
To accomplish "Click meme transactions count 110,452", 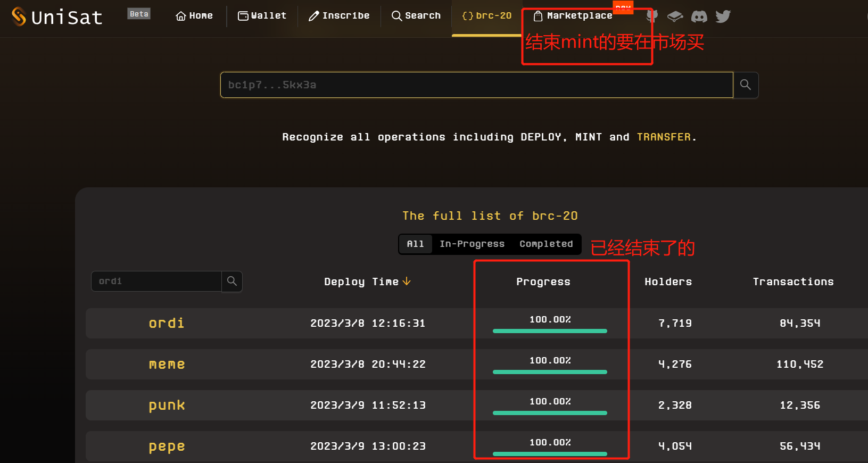I will click(800, 364).
